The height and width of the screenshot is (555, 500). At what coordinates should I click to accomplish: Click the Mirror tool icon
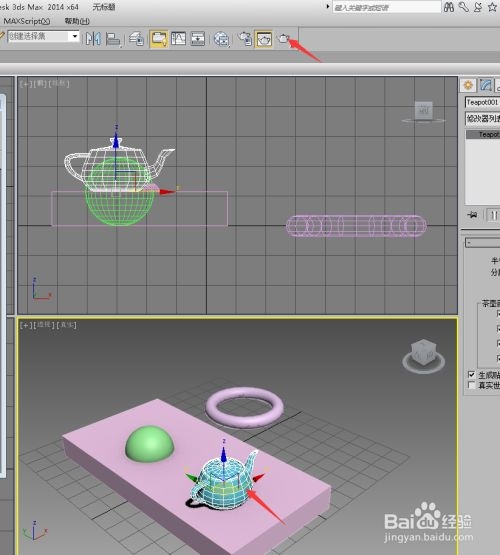click(x=93, y=39)
